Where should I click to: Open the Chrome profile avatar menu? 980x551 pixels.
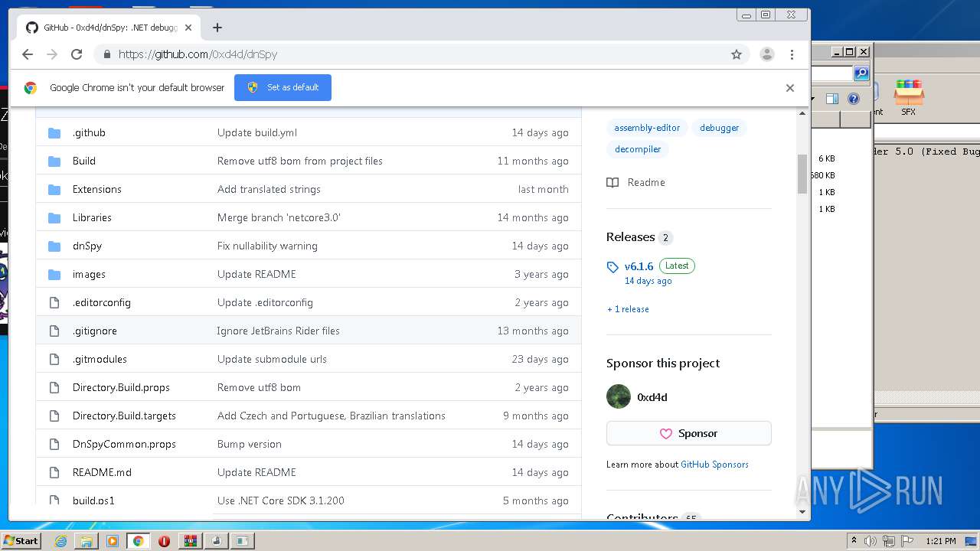(x=766, y=54)
